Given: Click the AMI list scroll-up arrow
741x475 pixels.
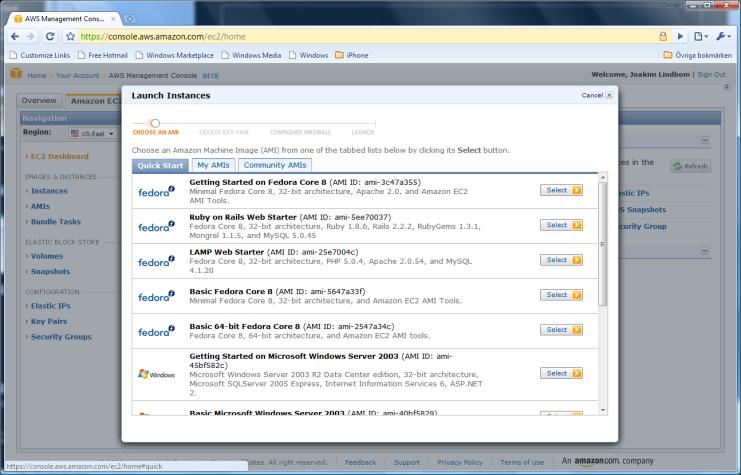Looking at the screenshot, I should coord(603,178).
